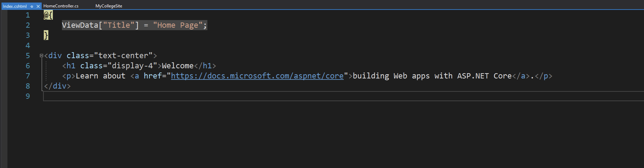Screen dimensions: 644x168
Task: Place cursor in empty line 9
Action: (200, 96)
